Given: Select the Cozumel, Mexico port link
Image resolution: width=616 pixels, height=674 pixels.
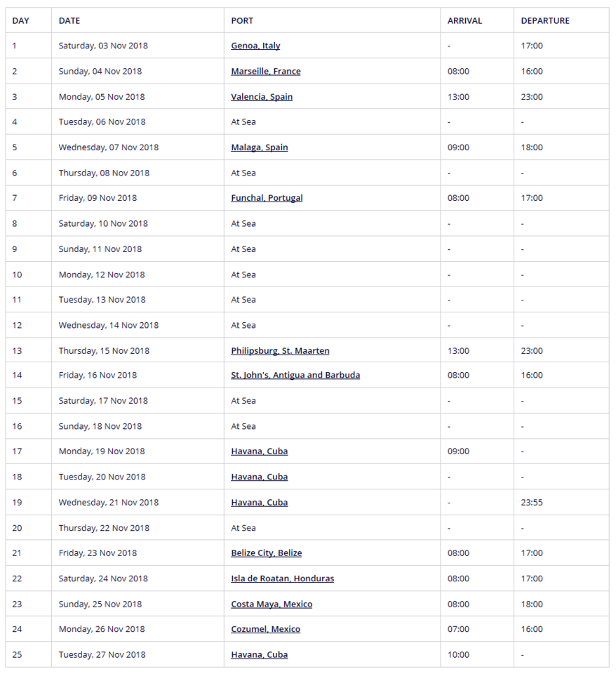Looking at the screenshot, I should point(265,629).
